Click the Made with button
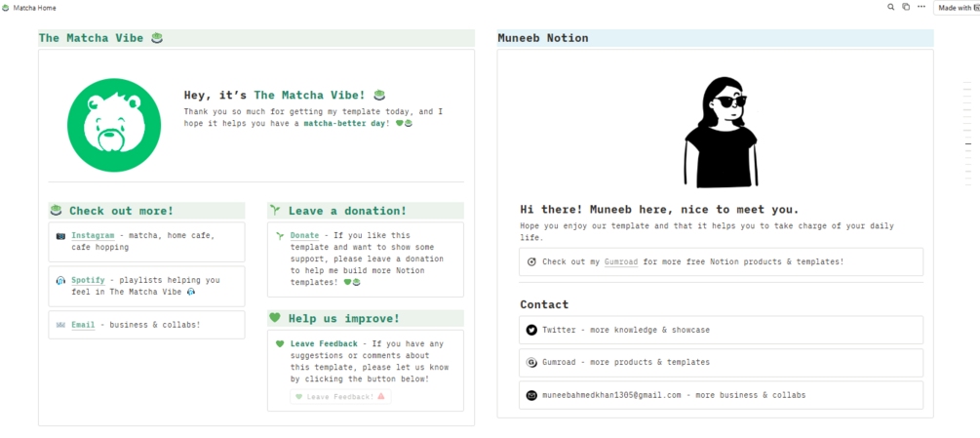Image resolution: width=980 pixels, height=438 pixels. (957, 8)
